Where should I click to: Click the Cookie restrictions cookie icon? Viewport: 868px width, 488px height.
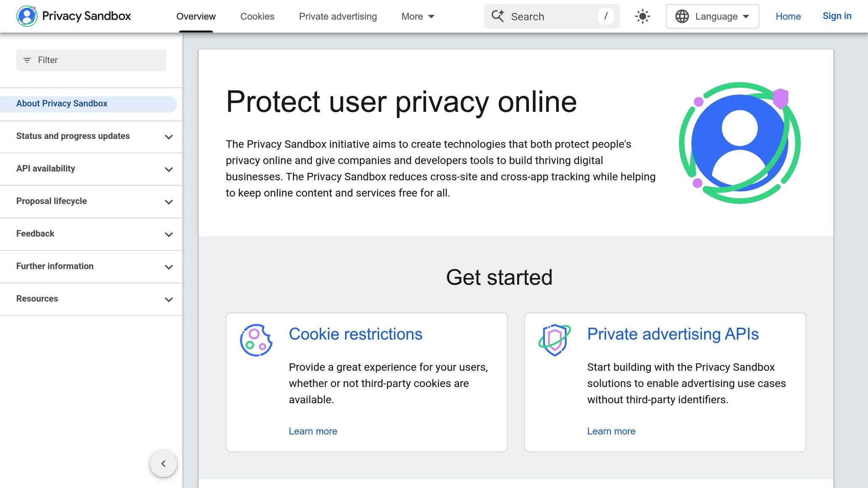tap(256, 340)
